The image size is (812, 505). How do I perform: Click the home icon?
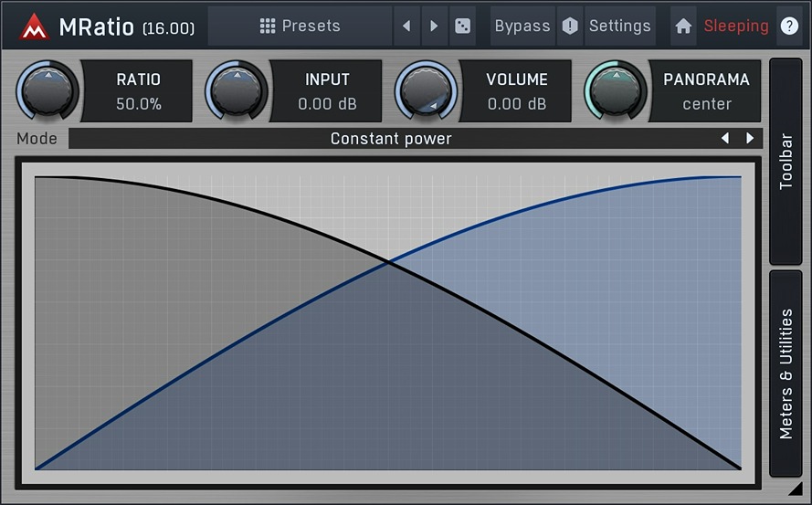tap(683, 26)
